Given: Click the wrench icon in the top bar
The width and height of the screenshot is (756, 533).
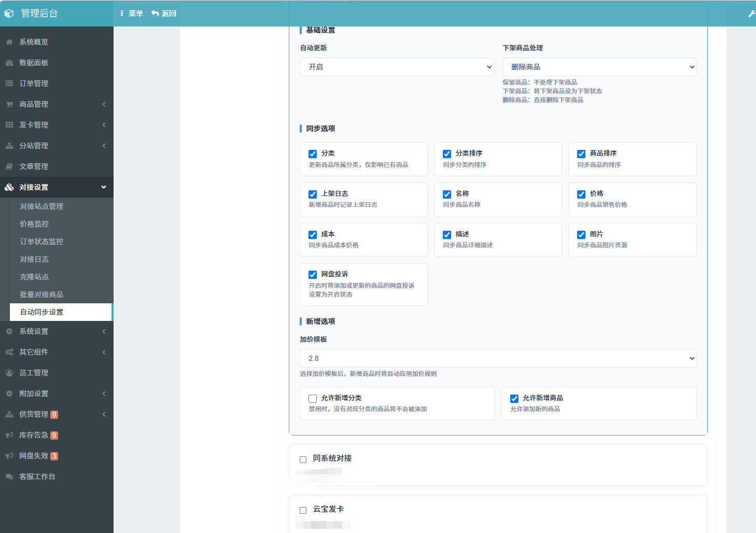Looking at the screenshot, I should [x=751, y=13].
